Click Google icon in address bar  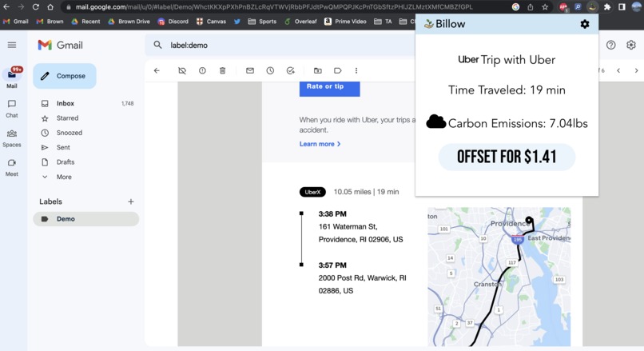click(515, 7)
